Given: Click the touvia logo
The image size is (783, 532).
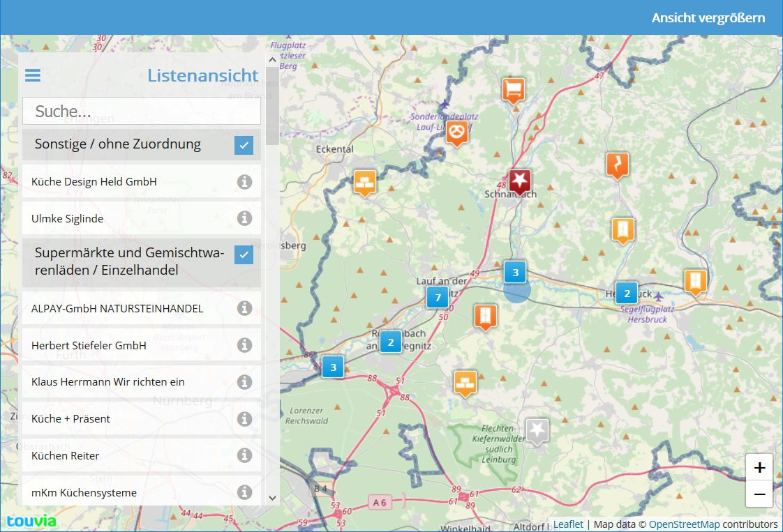Looking at the screenshot, I should [x=31, y=521].
